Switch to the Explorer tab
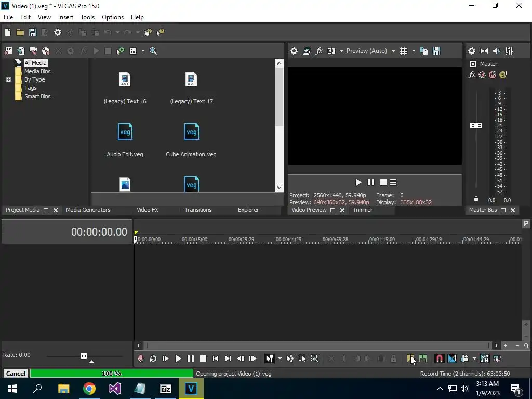This screenshot has height=399, width=532. click(x=248, y=210)
